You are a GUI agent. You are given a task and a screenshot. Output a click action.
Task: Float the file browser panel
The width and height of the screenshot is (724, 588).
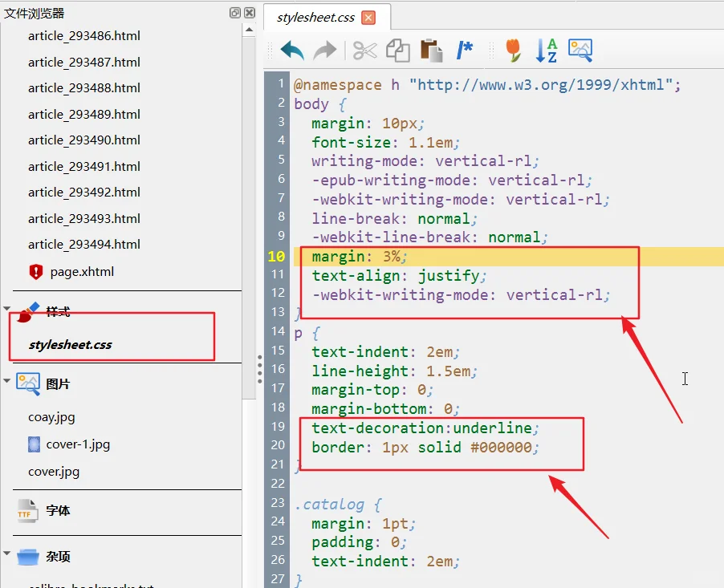point(235,13)
